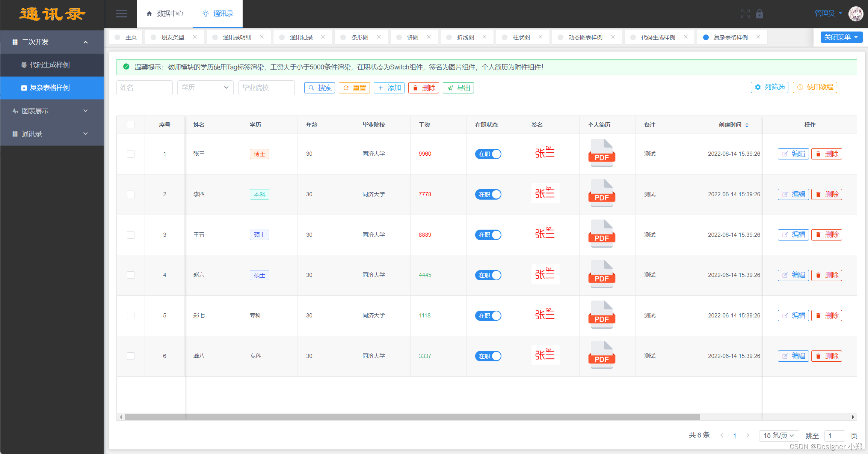
Task: Click the 重置 reset icon button
Action: 353,87
